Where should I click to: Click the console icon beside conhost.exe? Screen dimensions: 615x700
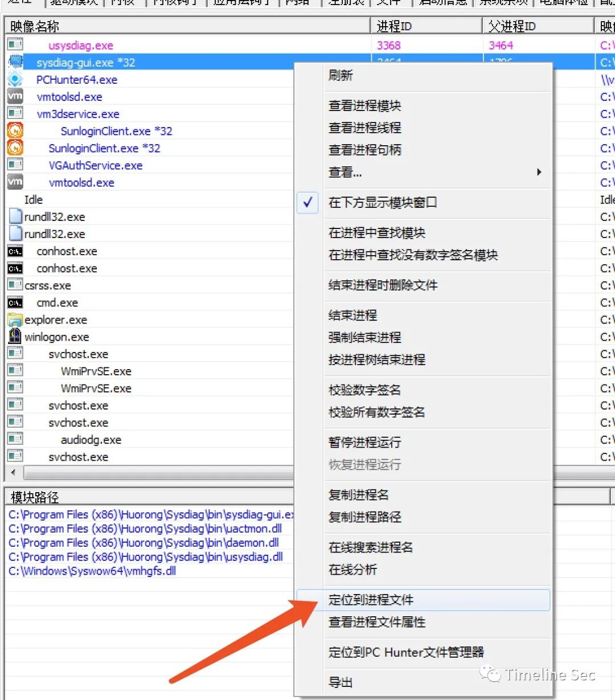pyautogui.click(x=14, y=251)
